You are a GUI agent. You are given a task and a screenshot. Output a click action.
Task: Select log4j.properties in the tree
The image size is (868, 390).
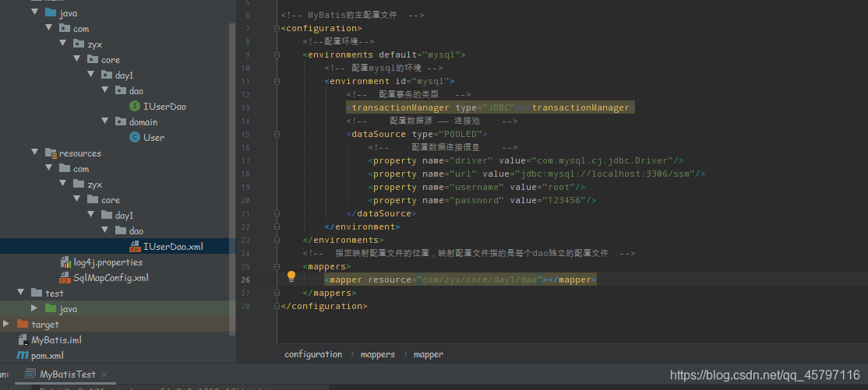pos(108,262)
